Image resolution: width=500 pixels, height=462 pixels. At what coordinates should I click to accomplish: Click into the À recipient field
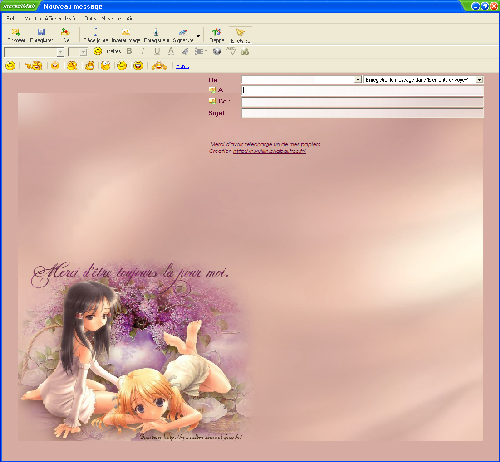coord(362,90)
